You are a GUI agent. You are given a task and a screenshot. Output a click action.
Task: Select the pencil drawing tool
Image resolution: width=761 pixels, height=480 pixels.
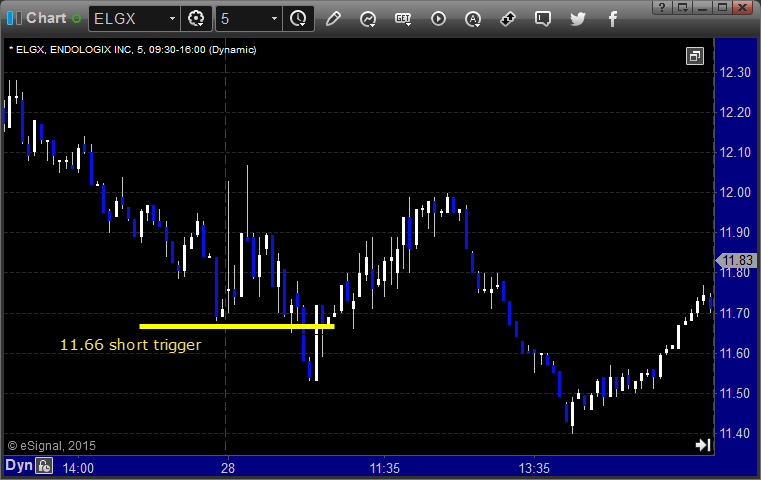pos(333,19)
